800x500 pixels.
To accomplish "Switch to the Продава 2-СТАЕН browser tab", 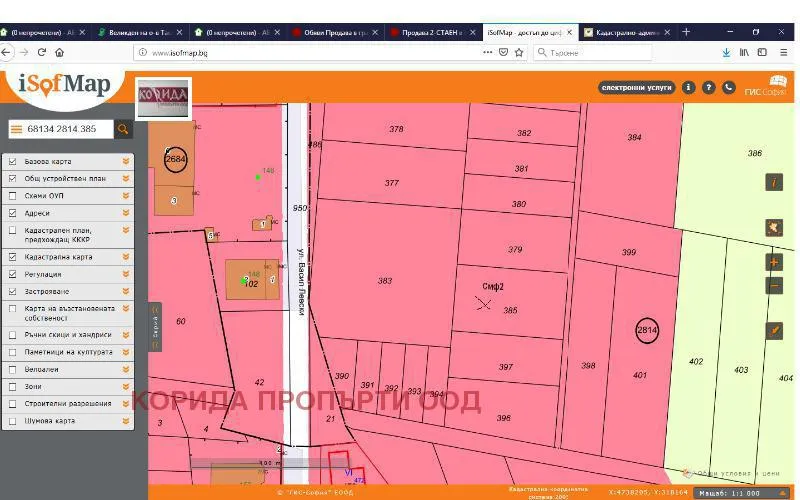I will pyautogui.click(x=430, y=32).
